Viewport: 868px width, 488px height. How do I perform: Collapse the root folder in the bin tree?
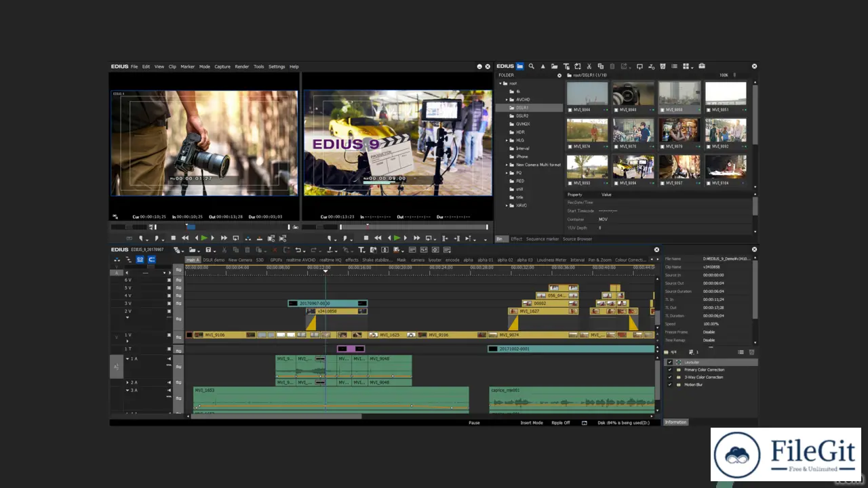coord(502,83)
